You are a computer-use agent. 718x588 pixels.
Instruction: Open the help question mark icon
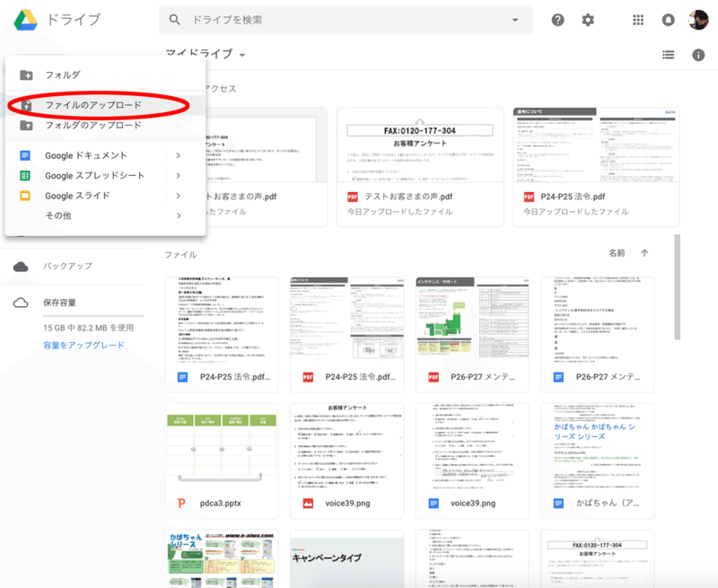point(557,19)
